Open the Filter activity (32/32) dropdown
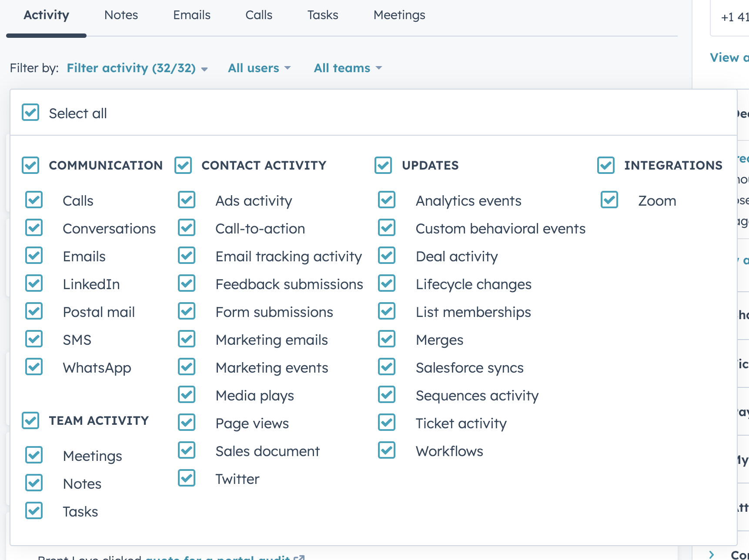The width and height of the screenshot is (749, 560). tap(137, 68)
